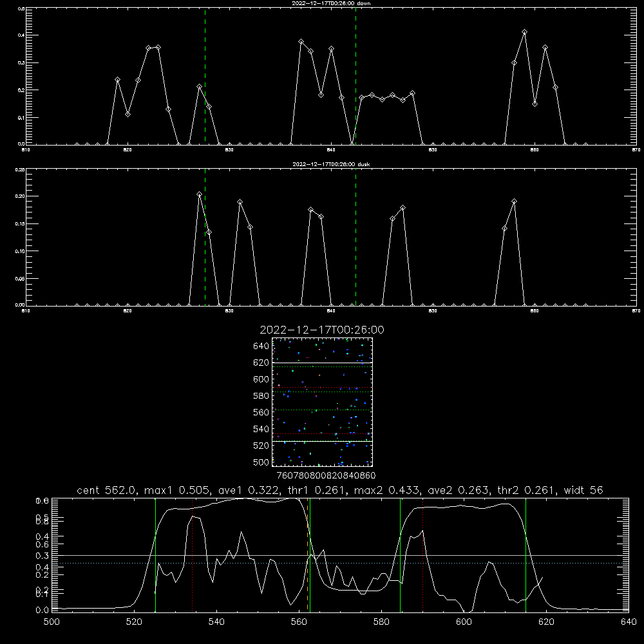The width and height of the screenshot is (644, 644).
Task: Click the dusk plot title text
Action: tap(331, 164)
